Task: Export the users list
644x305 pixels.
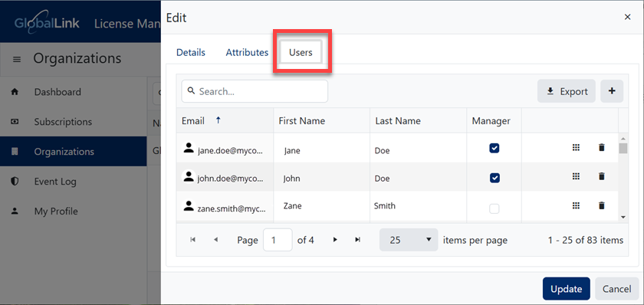Action: (x=567, y=91)
